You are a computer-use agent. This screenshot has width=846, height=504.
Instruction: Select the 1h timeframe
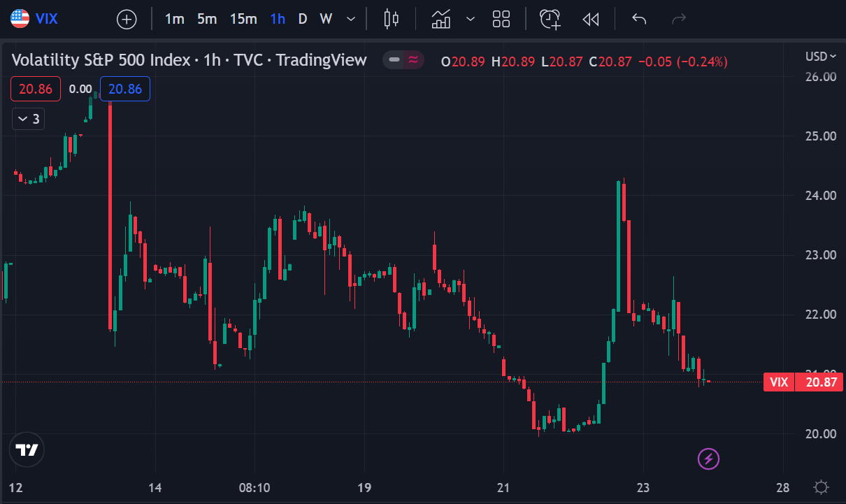[278, 19]
